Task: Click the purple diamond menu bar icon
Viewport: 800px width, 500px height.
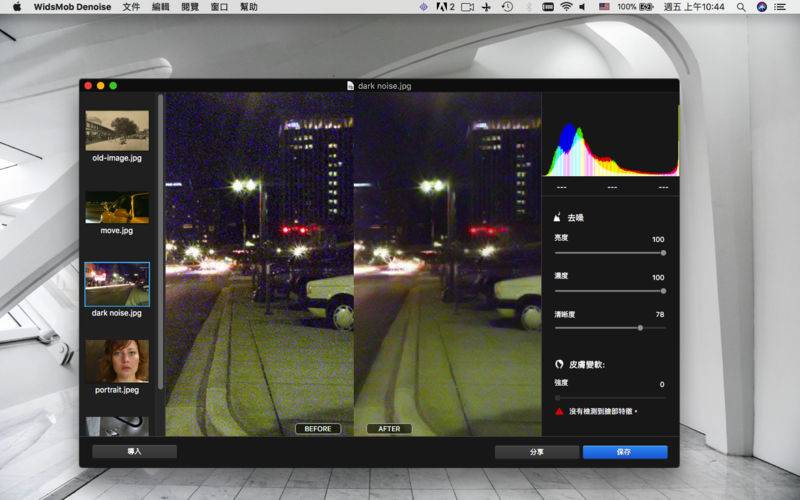Action: click(x=423, y=7)
